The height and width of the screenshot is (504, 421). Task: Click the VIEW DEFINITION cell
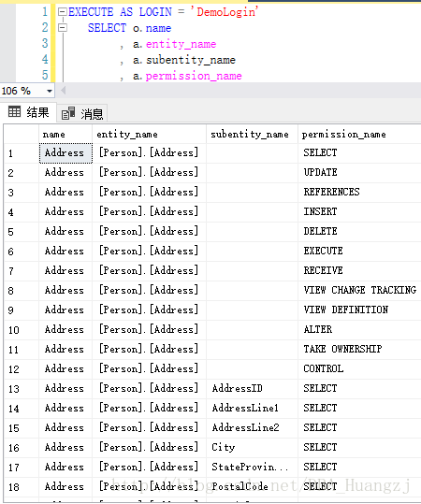[x=359, y=310]
